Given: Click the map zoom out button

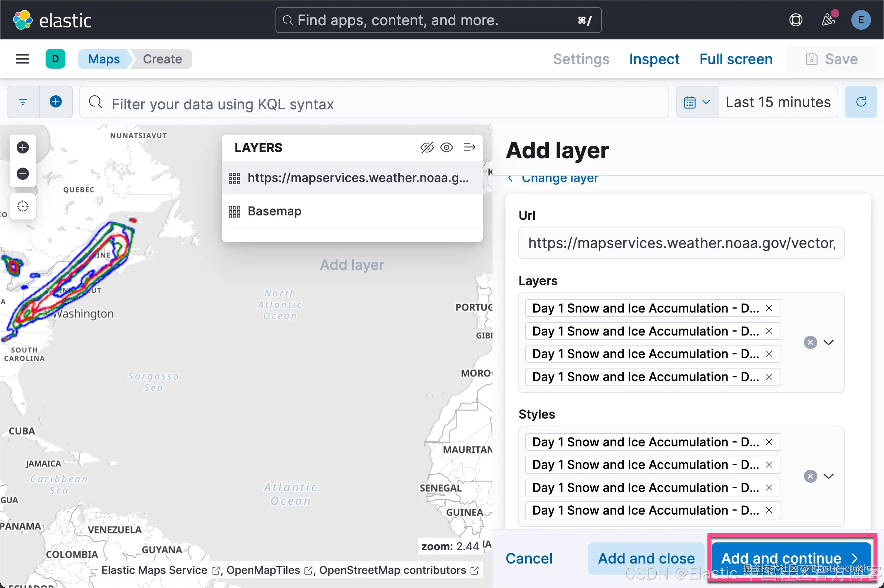Looking at the screenshot, I should tap(23, 174).
